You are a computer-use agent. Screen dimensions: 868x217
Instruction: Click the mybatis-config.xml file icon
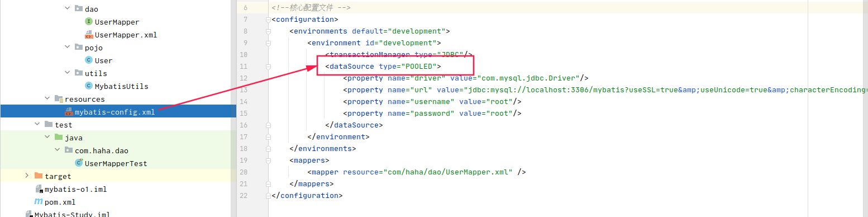(x=68, y=112)
